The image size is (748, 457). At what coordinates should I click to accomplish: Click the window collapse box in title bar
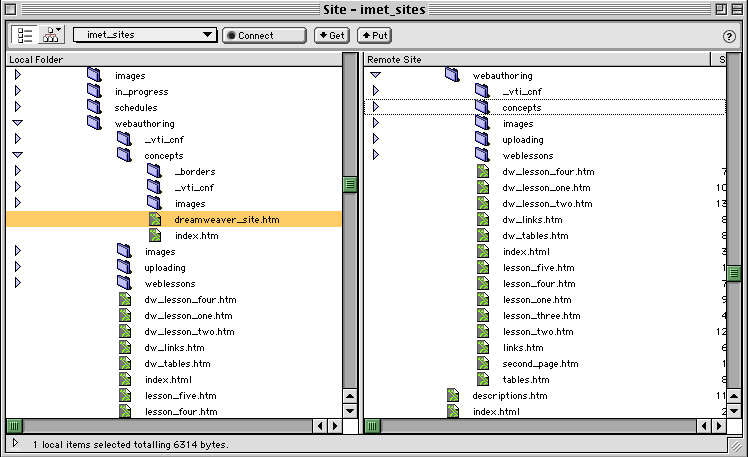(x=737, y=9)
